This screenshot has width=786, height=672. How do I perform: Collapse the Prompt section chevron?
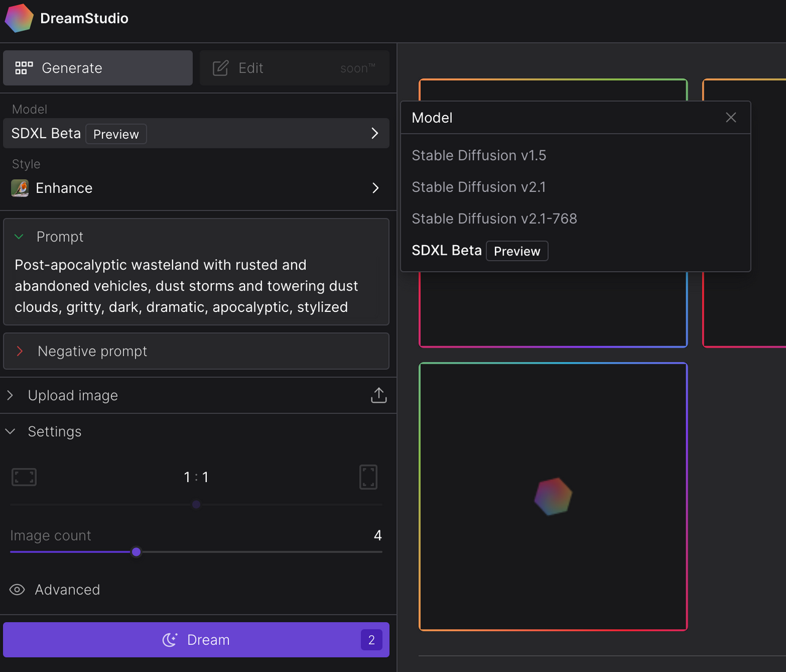(19, 236)
